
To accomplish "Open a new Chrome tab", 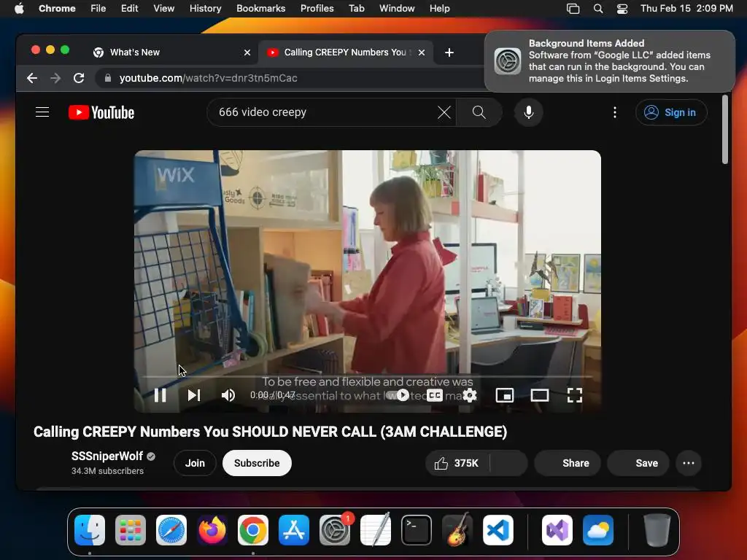I will click(x=449, y=52).
